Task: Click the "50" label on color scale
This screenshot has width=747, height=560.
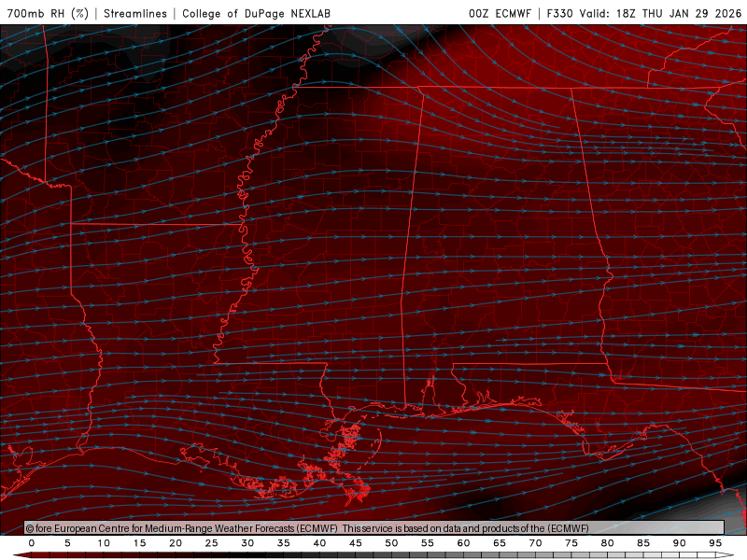Action: [391, 543]
